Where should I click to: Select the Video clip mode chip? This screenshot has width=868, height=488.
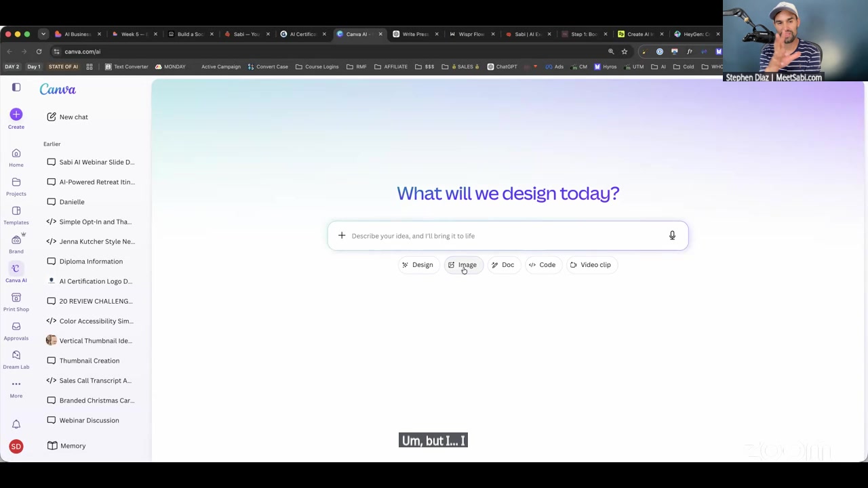590,265
